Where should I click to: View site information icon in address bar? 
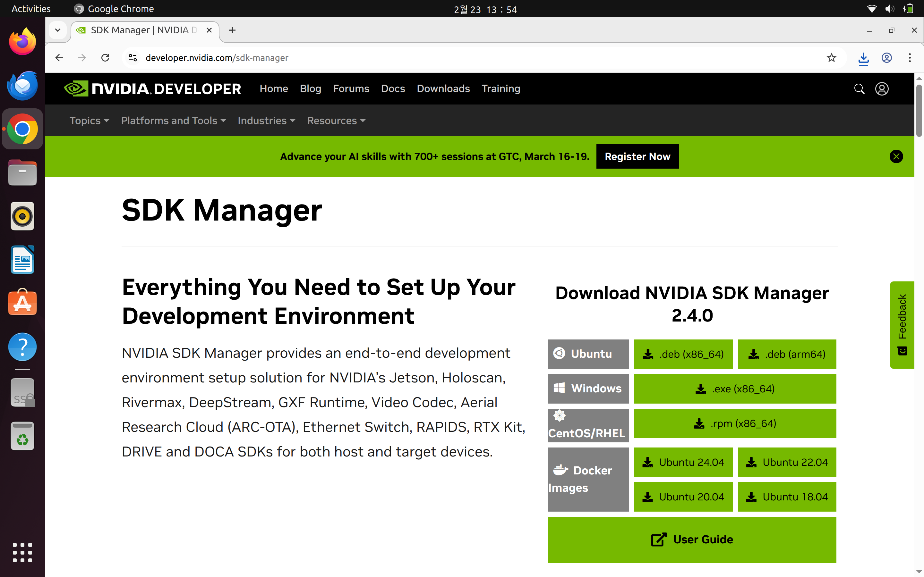pos(133,58)
